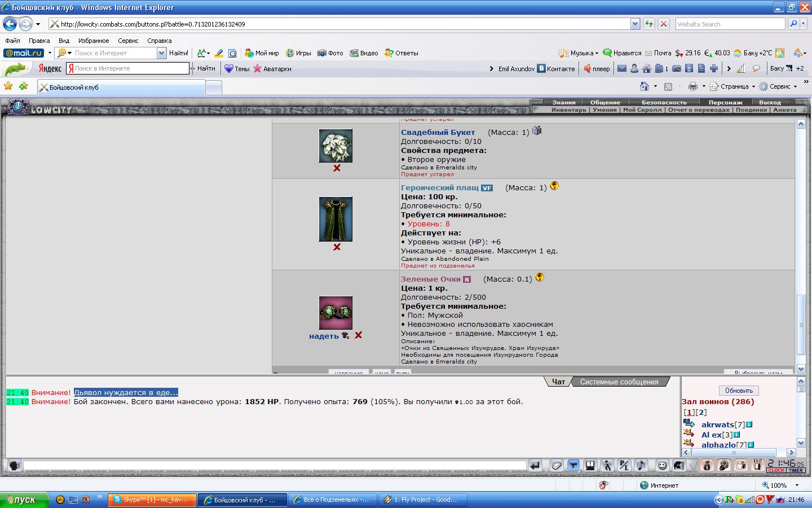Click private message arrow icon beside akrwats
The height and width of the screenshot is (508, 812).
tap(689, 423)
